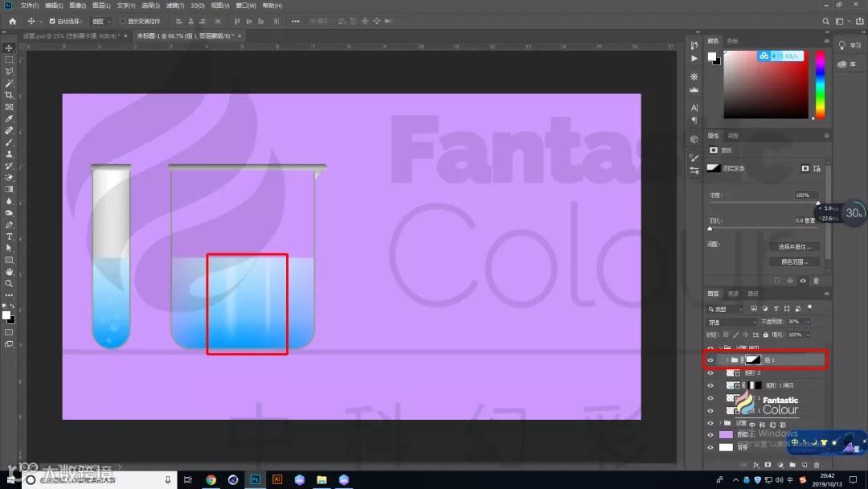Open the Character panel icon

(694, 108)
